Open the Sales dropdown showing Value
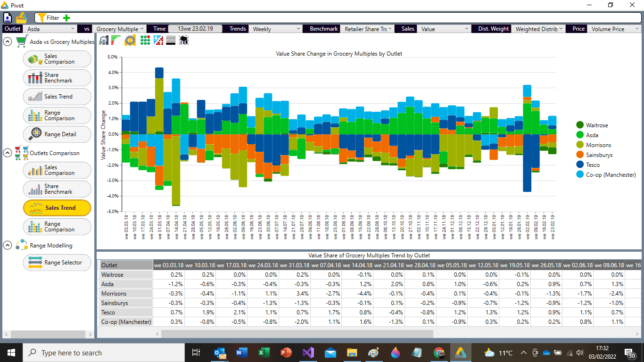Image resolution: width=644 pixels, height=362 pixels. click(x=444, y=29)
